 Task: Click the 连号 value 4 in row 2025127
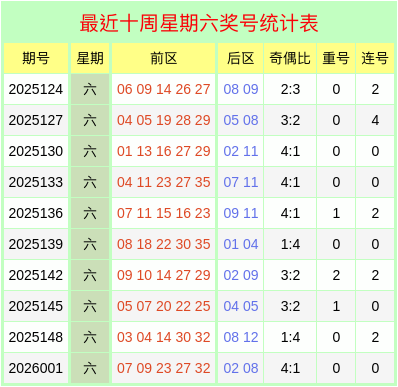pos(375,120)
